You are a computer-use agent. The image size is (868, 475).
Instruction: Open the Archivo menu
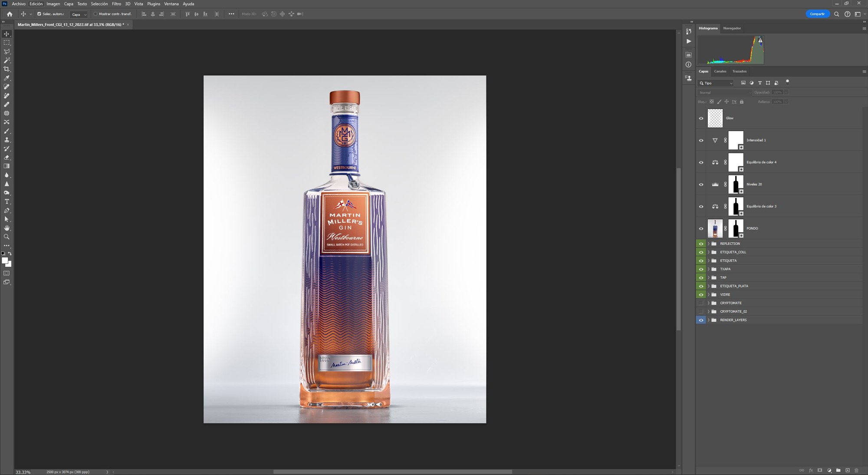pos(19,4)
